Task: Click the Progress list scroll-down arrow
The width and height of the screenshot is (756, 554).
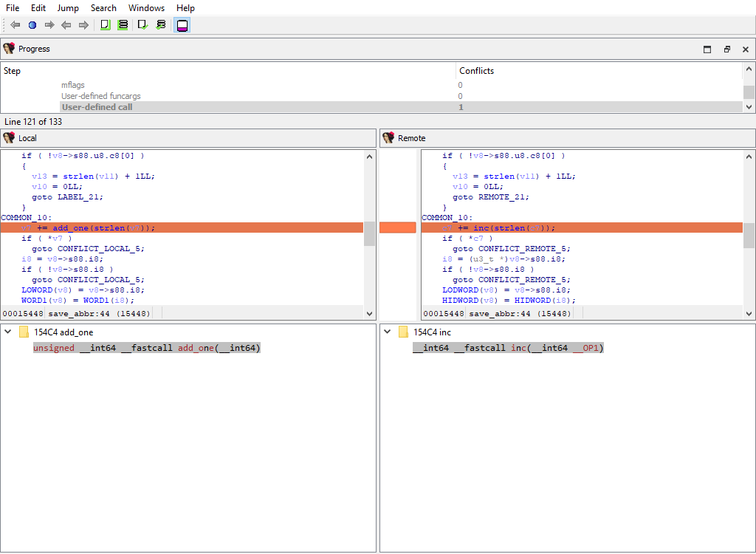Action: [x=749, y=107]
